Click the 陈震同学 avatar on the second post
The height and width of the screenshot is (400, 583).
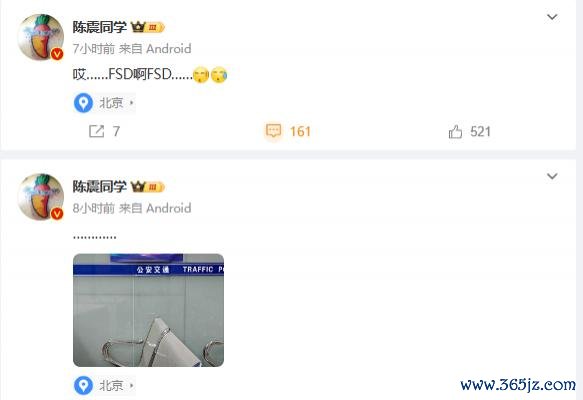pos(41,197)
